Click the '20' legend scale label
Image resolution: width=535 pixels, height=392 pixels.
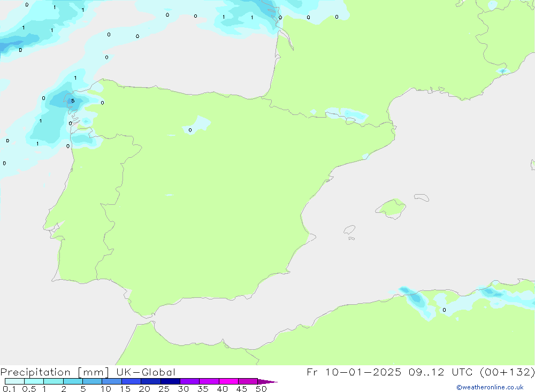click(144, 389)
